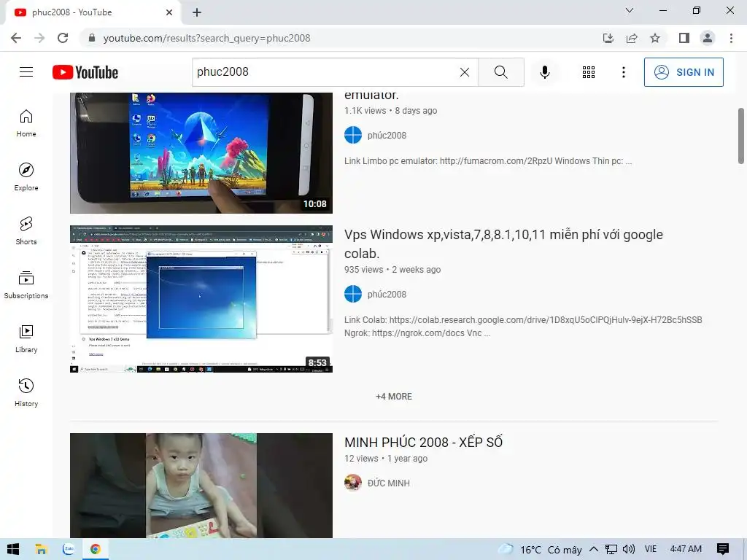Toggle the browser side panel icon
Viewport: 747px width, 560px height.
pos(684,38)
